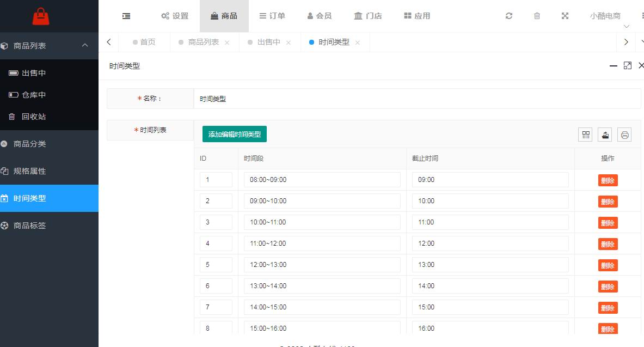644x347 pixels.
Task: Minimize the 时间类型 panel
Action: (x=613, y=66)
